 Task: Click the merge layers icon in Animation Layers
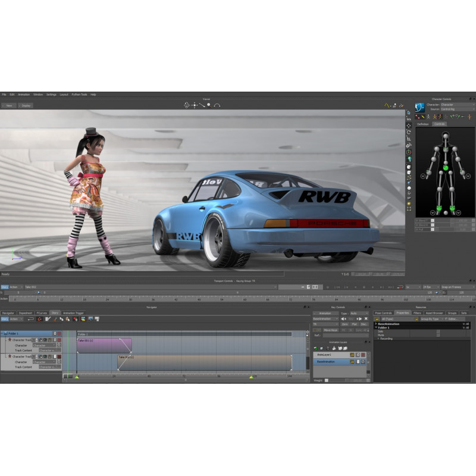334,348
